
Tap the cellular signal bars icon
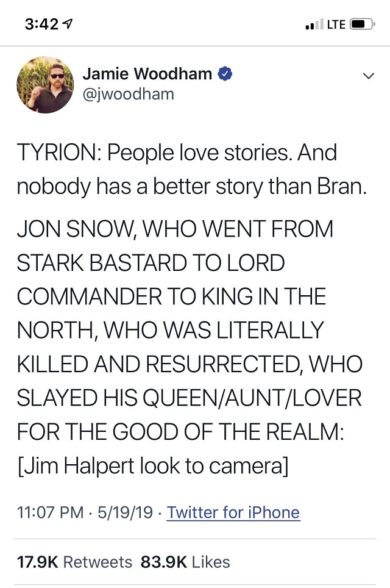(x=313, y=26)
